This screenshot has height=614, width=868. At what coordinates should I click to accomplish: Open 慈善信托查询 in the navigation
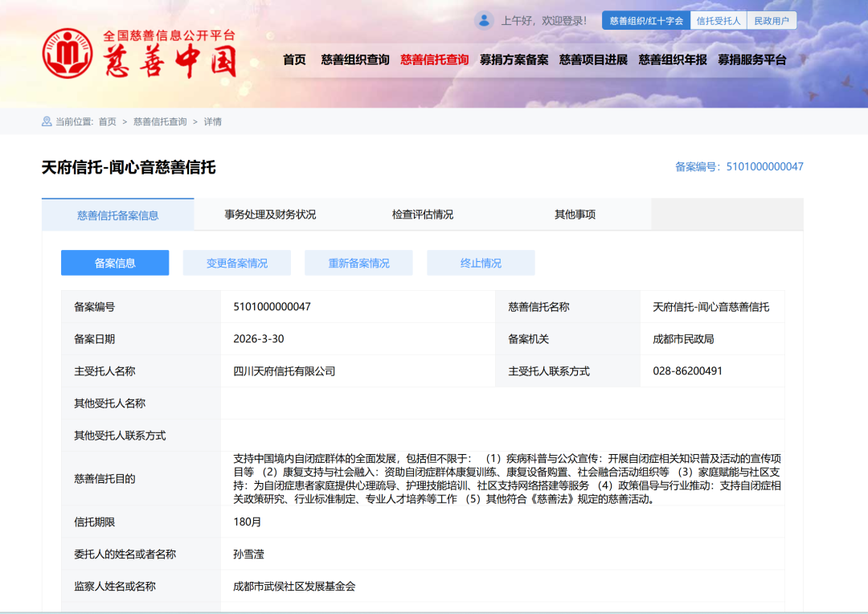(435, 59)
